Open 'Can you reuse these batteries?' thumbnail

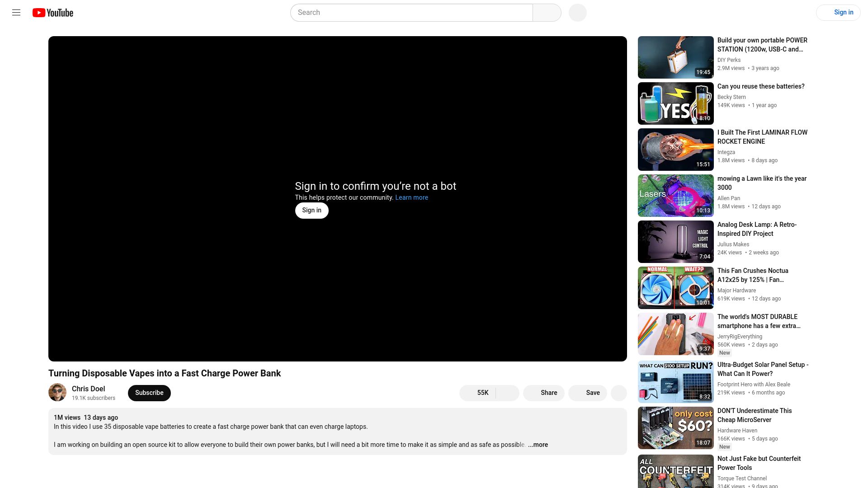click(x=676, y=103)
